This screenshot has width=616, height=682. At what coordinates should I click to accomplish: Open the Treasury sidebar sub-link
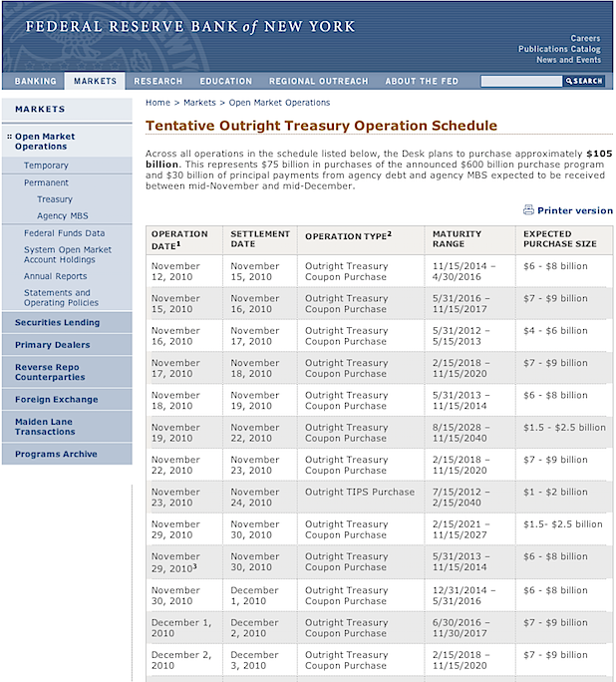coord(55,199)
